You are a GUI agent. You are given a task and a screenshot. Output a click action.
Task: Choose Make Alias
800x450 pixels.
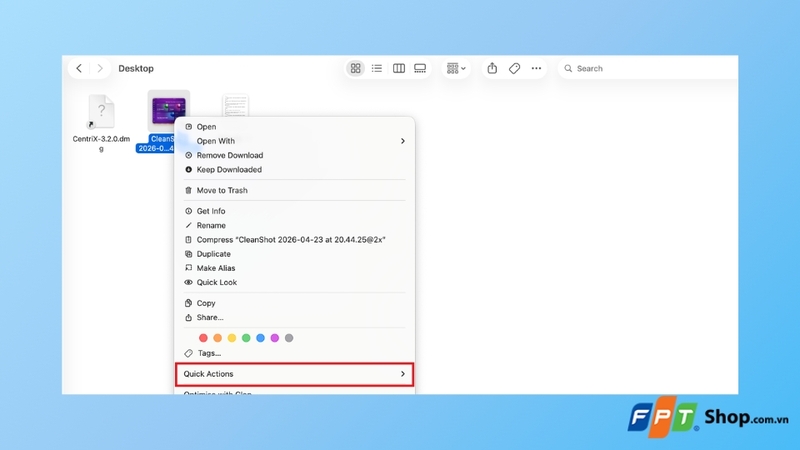coord(294,268)
